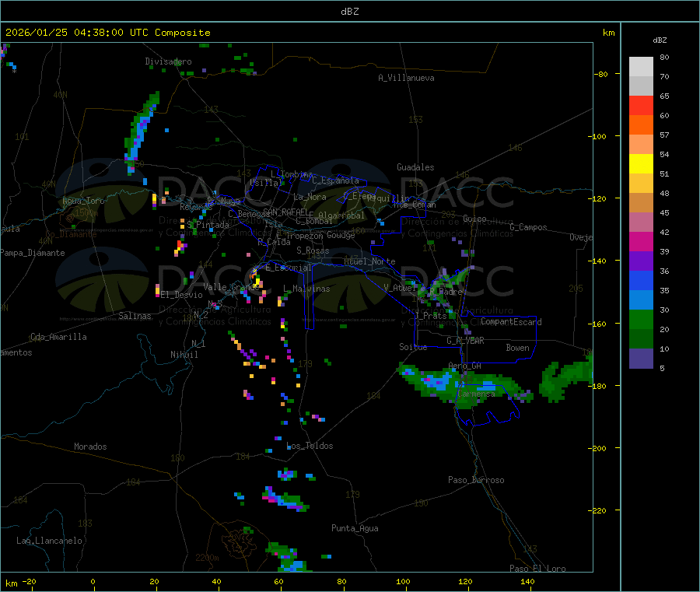700x592 pixels.
Task: Click the G_ALVEAR map label
Action: click(466, 341)
